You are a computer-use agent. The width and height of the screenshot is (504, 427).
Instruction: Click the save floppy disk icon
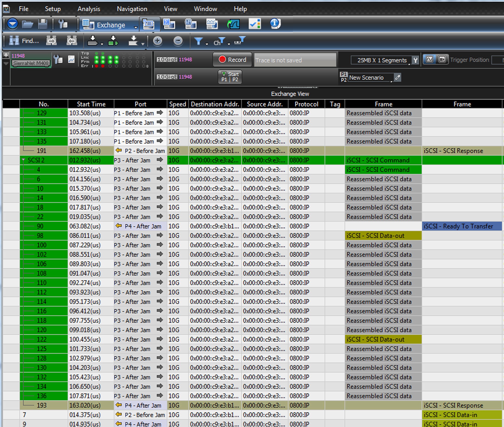[43, 24]
